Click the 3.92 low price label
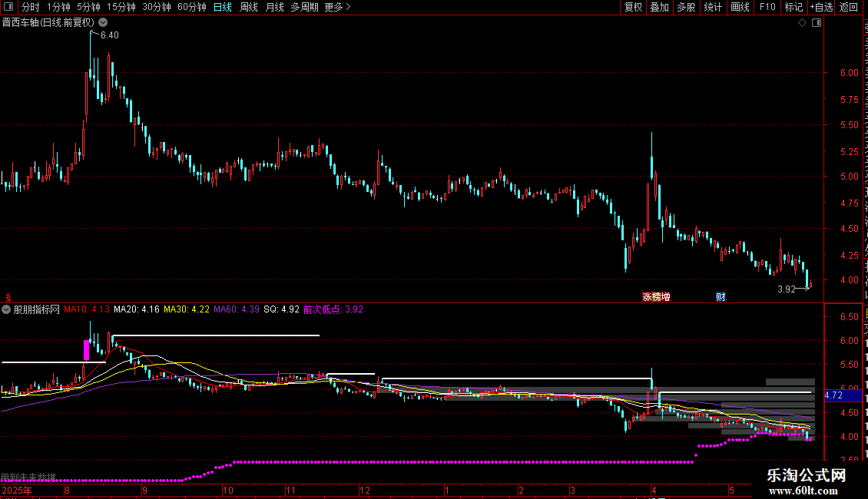 [x=786, y=289]
